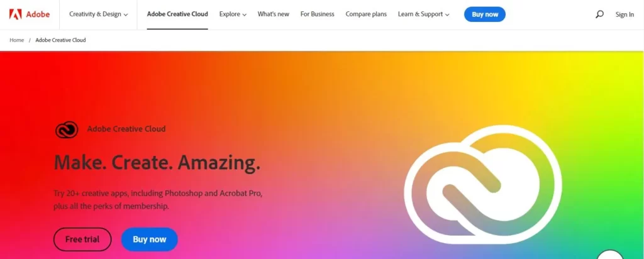Click the Adobe Creative Cloud breadcrumb item
This screenshot has width=644, height=259.
click(61, 40)
